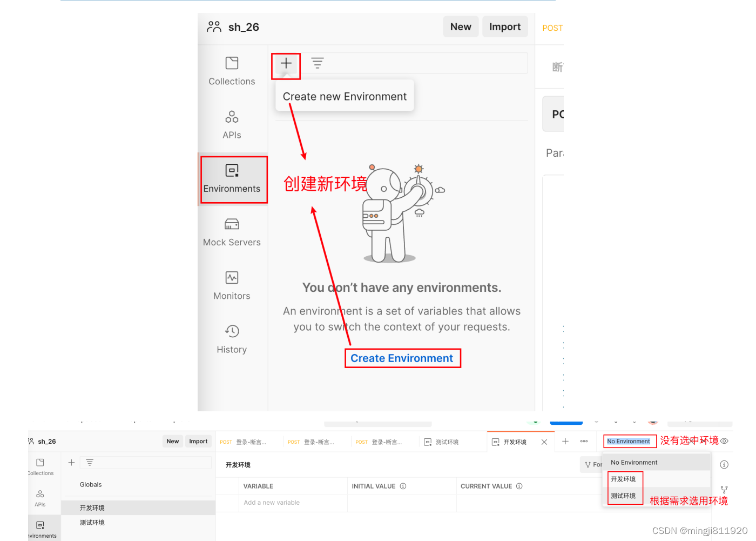Open the three-dot tab options menu

[584, 442]
